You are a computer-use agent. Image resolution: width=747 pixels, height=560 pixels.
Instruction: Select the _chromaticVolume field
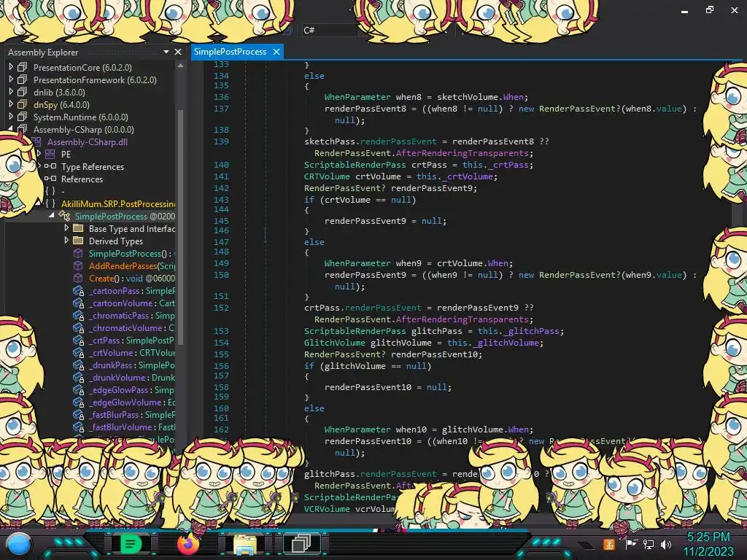[131, 327]
